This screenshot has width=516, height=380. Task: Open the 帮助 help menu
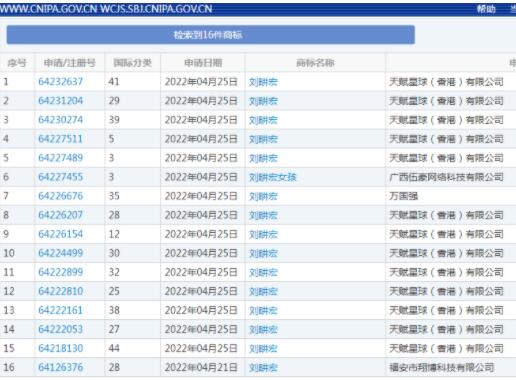(x=486, y=9)
